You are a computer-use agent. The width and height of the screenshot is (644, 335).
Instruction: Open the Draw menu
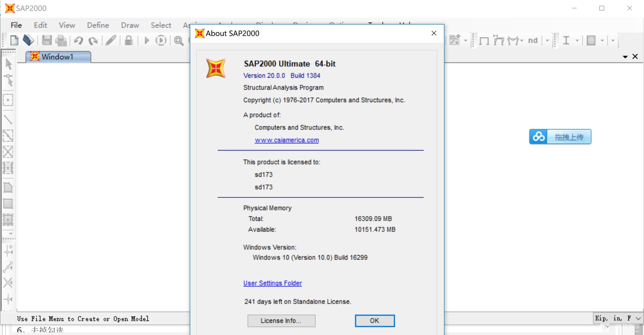[x=130, y=25]
